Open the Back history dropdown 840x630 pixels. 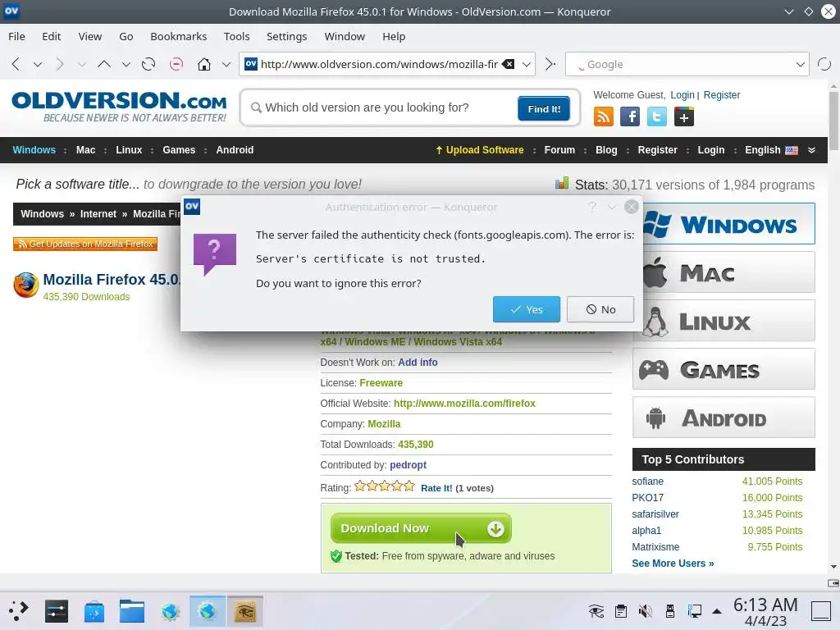(x=38, y=65)
